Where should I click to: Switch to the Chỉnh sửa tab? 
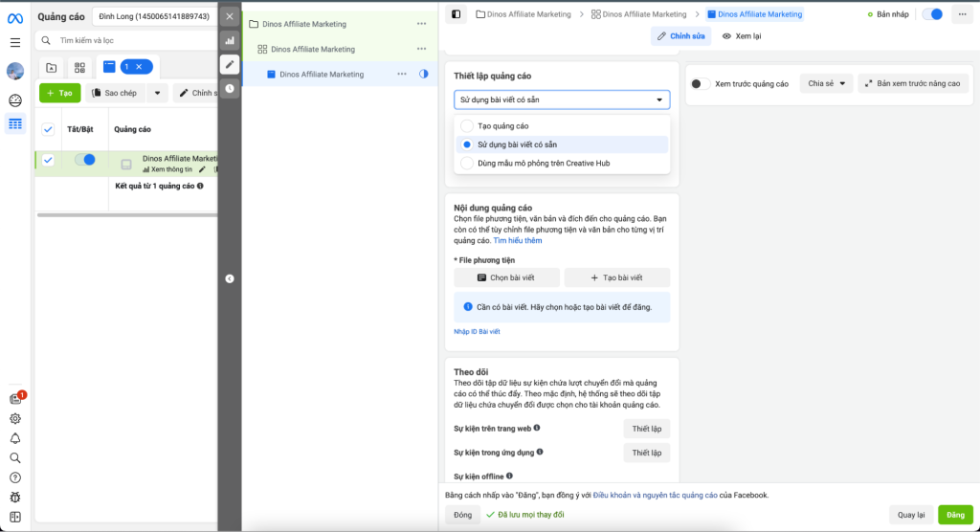tap(680, 36)
